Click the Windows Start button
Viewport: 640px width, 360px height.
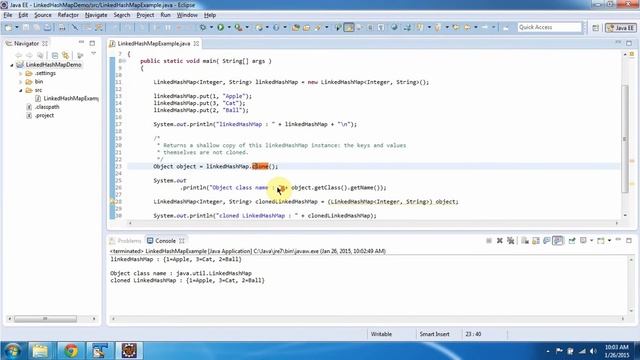click(x=13, y=351)
